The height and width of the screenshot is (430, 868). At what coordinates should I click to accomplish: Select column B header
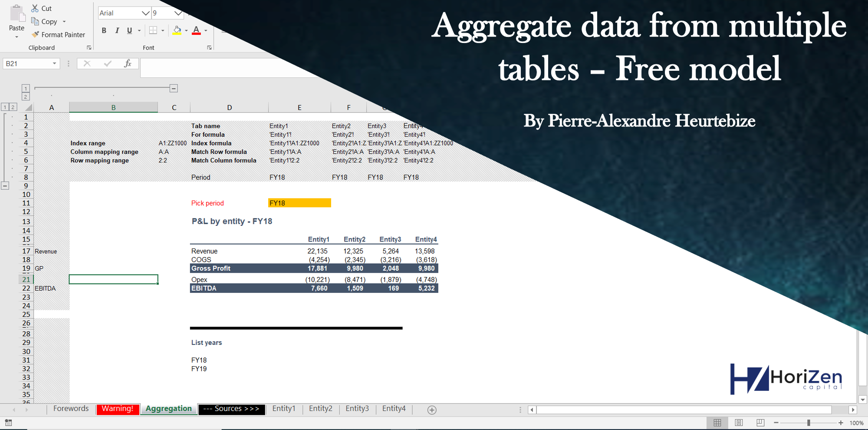point(113,107)
